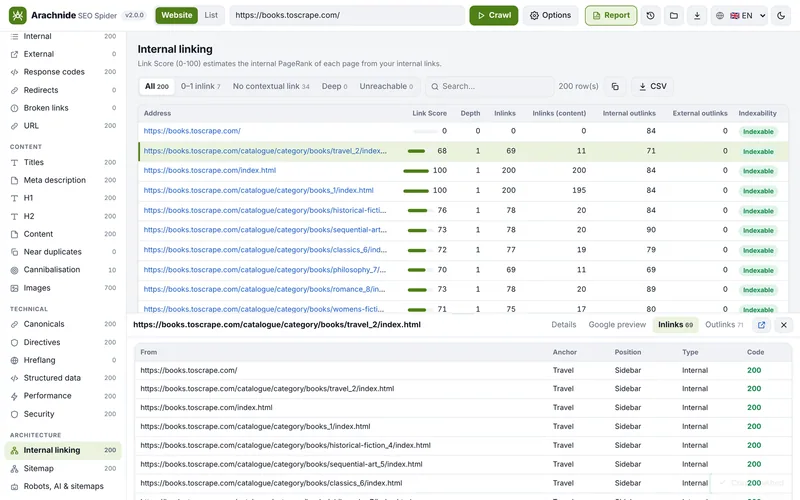Click the Structured data code icon

pyautogui.click(x=14, y=378)
